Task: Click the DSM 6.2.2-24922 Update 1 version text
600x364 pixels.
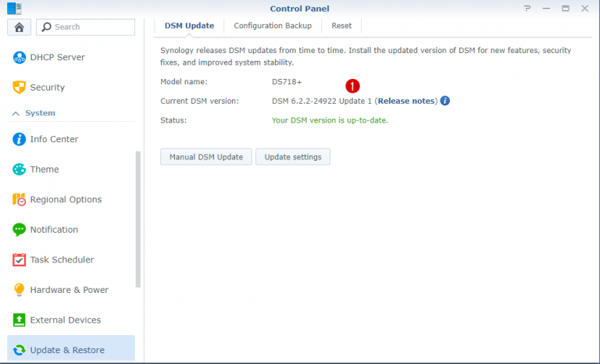Action: [322, 101]
